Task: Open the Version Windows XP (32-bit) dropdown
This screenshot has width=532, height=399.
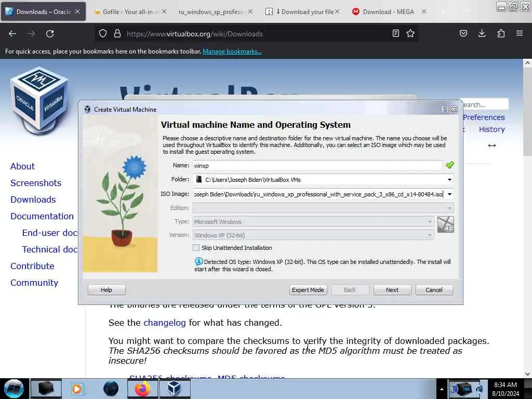Action: tap(313, 235)
